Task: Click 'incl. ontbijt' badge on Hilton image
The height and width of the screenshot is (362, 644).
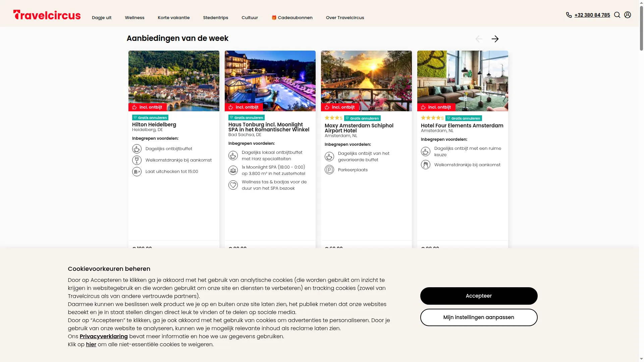Action: 148,107
